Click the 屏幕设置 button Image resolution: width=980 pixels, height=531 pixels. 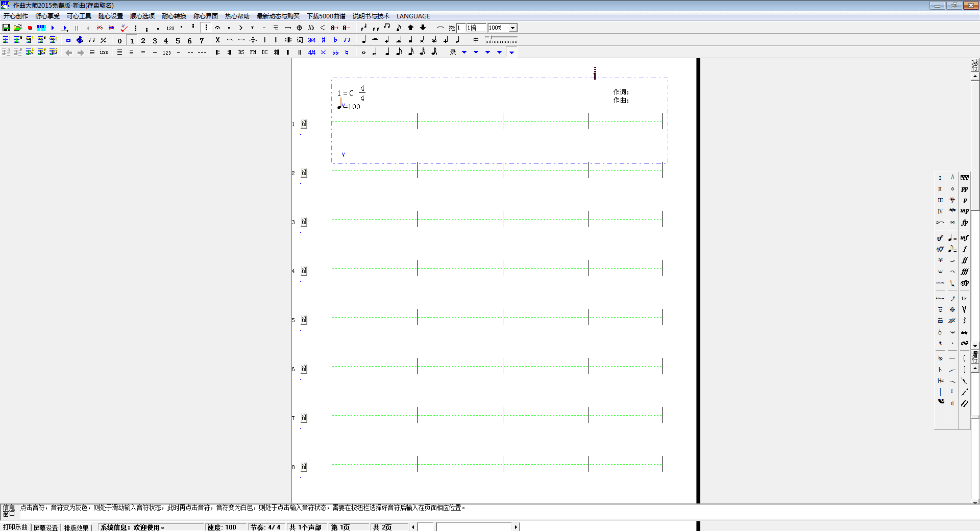46,527
